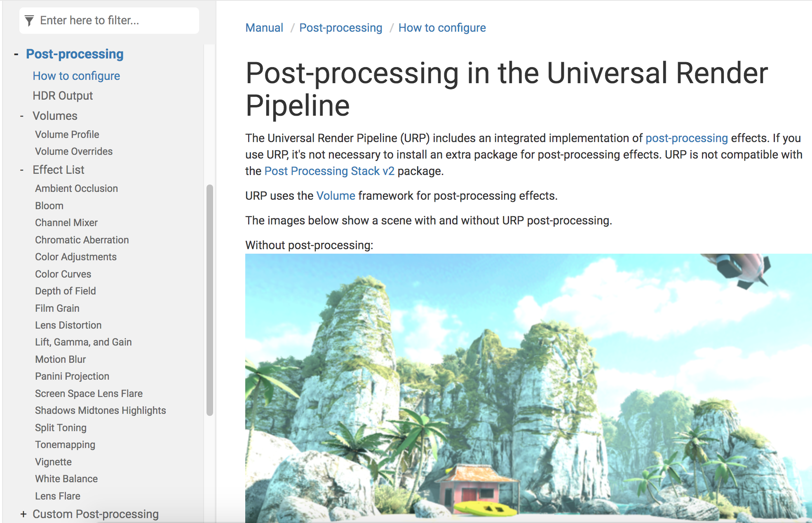Select Volume Profile in sidebar
The image size is (812, 523).
coord(67,134)
